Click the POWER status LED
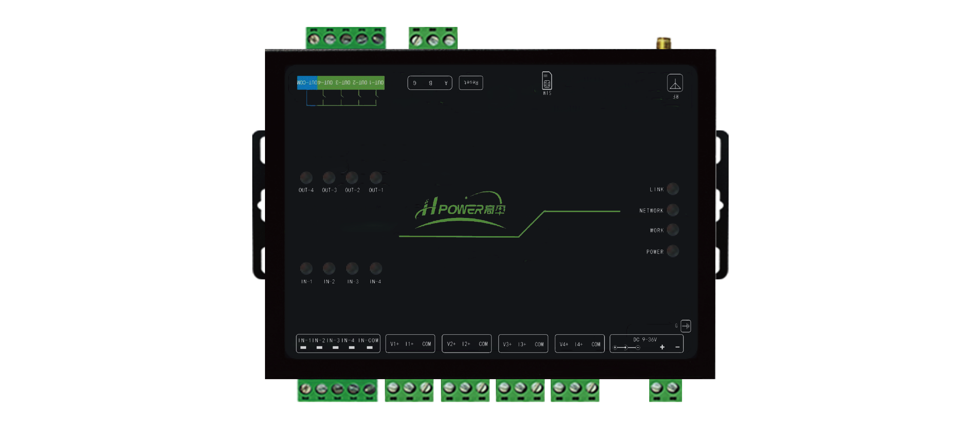This screenshot has height=429, width=980. [672, 251]
